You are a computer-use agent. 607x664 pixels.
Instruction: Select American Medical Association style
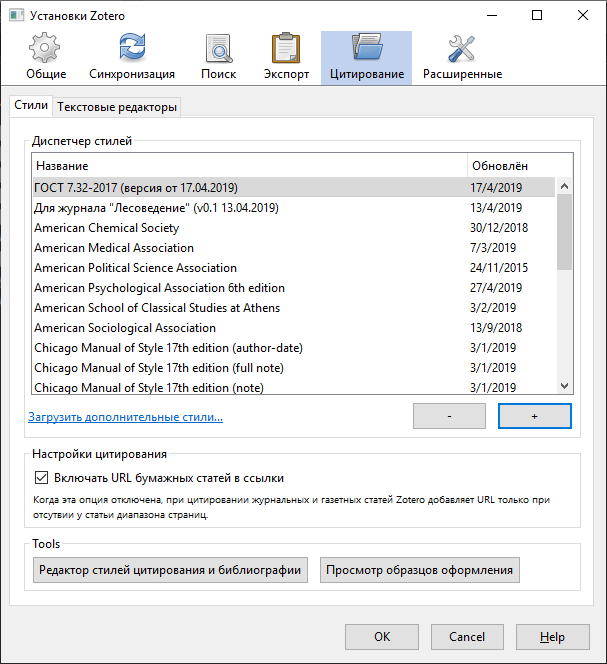tap(294, 248)
